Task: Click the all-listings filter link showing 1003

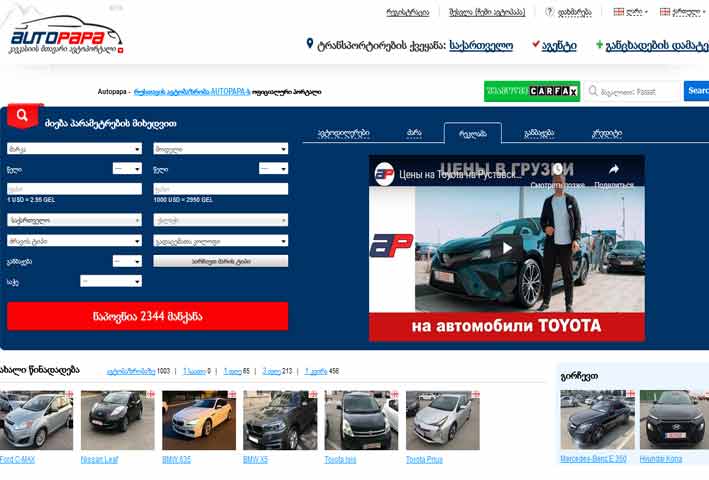Action: coord(131,371)
